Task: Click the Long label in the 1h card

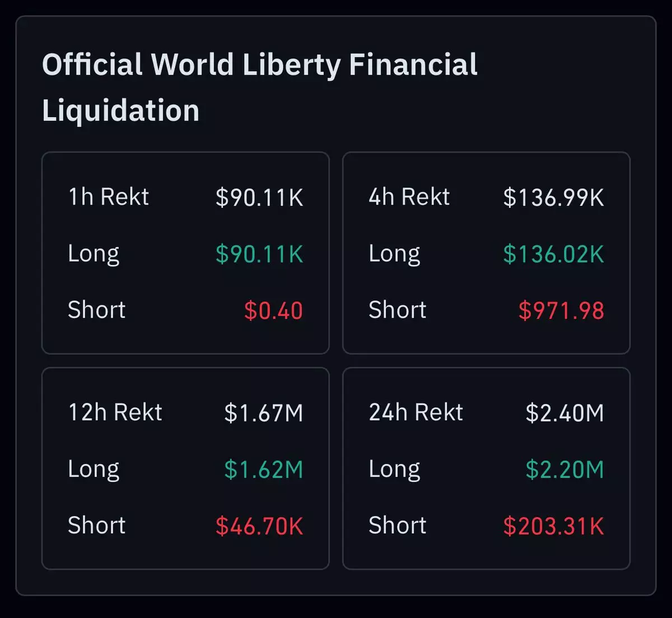Action: pos(94,254)
